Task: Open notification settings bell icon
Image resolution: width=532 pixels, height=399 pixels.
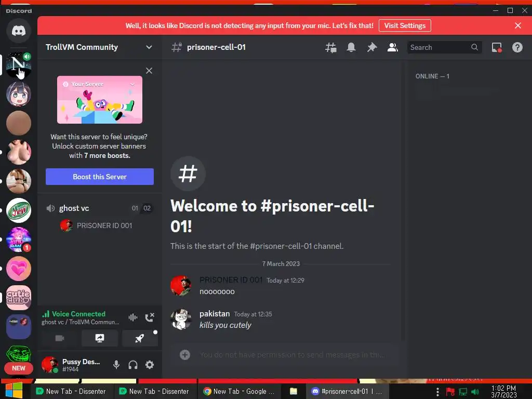Action: (351, 47)
